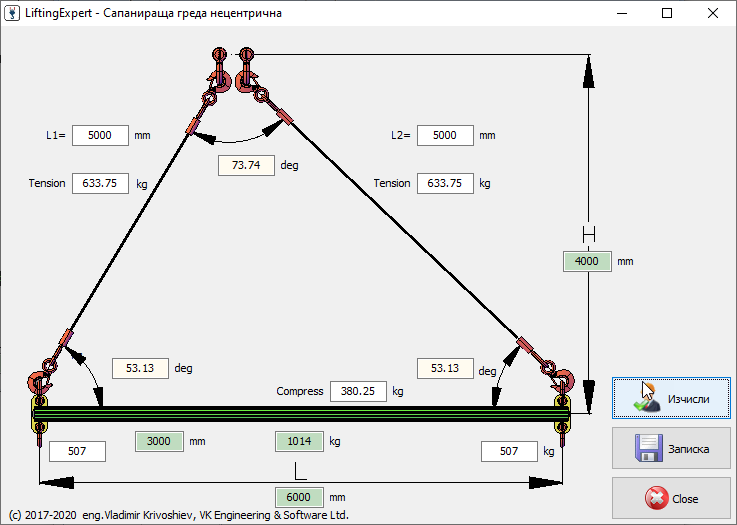The width and height of the screenshot is (737, 525).
Task: Click the bottom-left red hook shackle
Action: coord(40,382)
